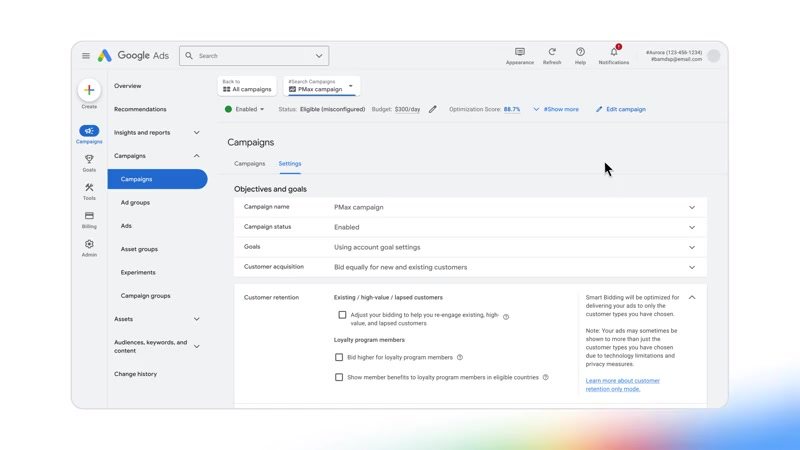Screen dimensions: 800x450
Task: Click Edit campaign link
Action: [621, 109]
